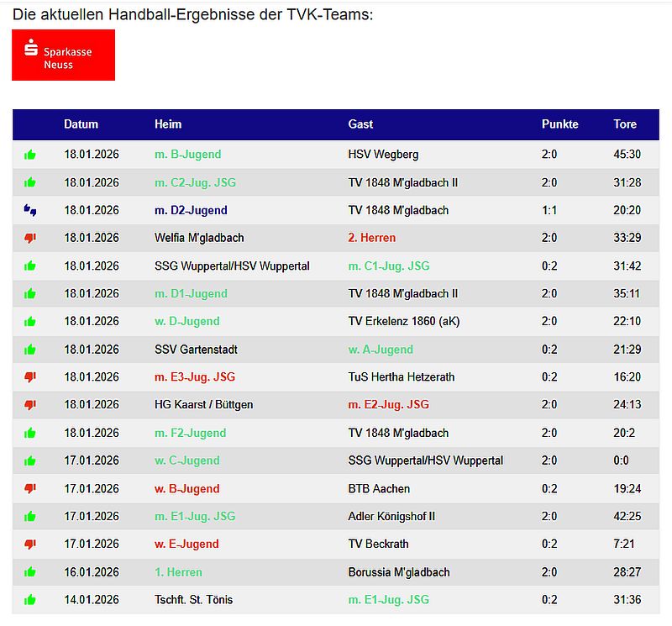Follow the m. C1-Jug. JSG link

(388, 266)
